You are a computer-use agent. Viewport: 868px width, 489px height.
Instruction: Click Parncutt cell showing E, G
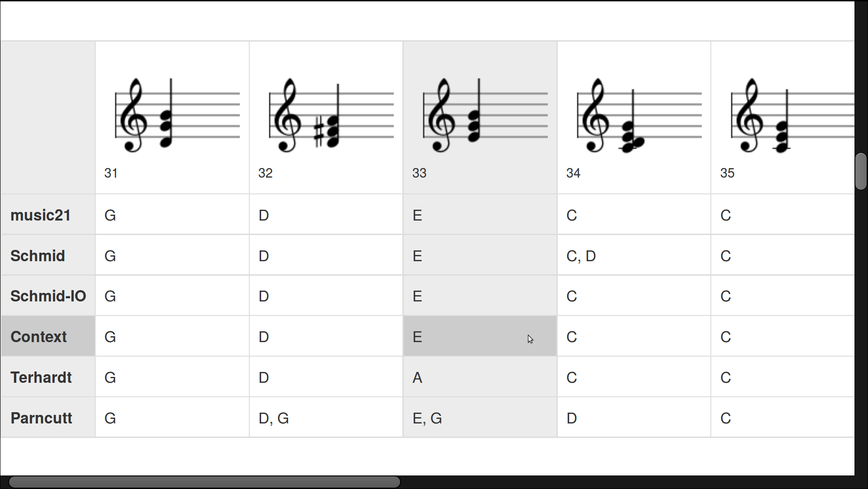click(x=480, y=418)
